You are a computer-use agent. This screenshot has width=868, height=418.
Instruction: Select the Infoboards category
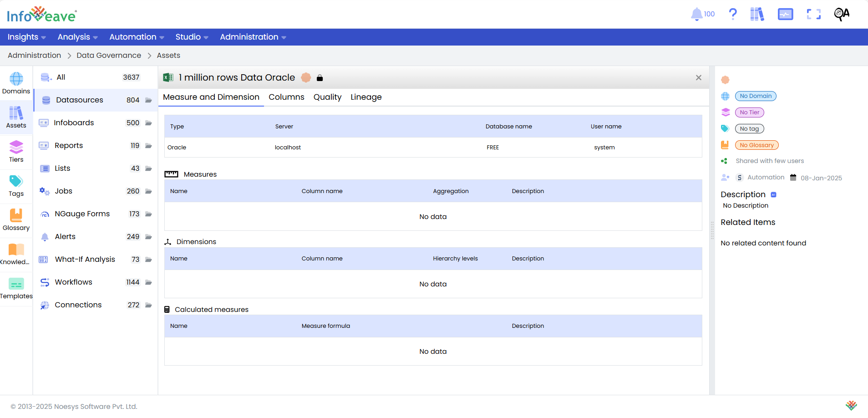[x=96, y=123]
